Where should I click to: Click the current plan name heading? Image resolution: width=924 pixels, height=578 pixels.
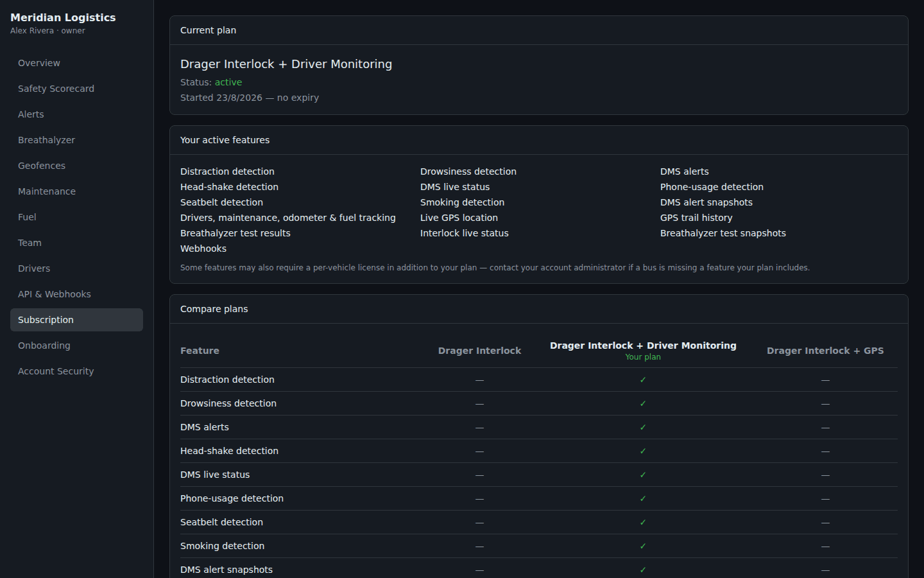point(286,64)
